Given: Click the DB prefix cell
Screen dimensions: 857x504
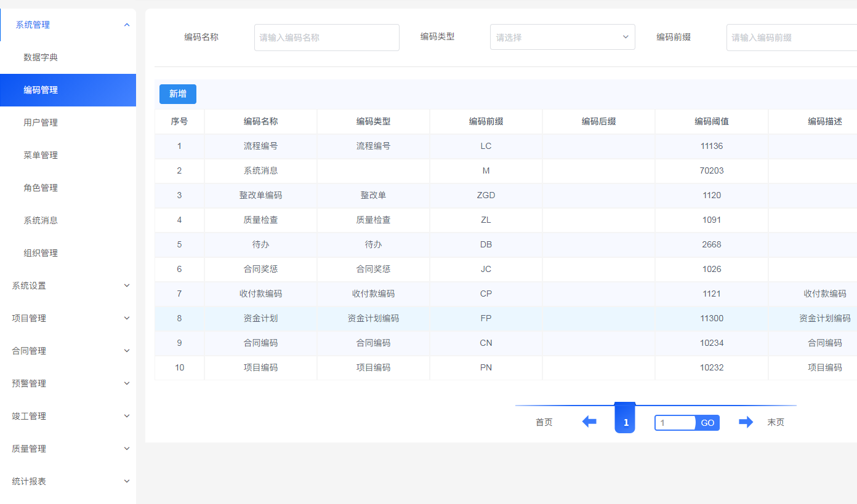Looking at the screenshot, I should coord(486,244).
